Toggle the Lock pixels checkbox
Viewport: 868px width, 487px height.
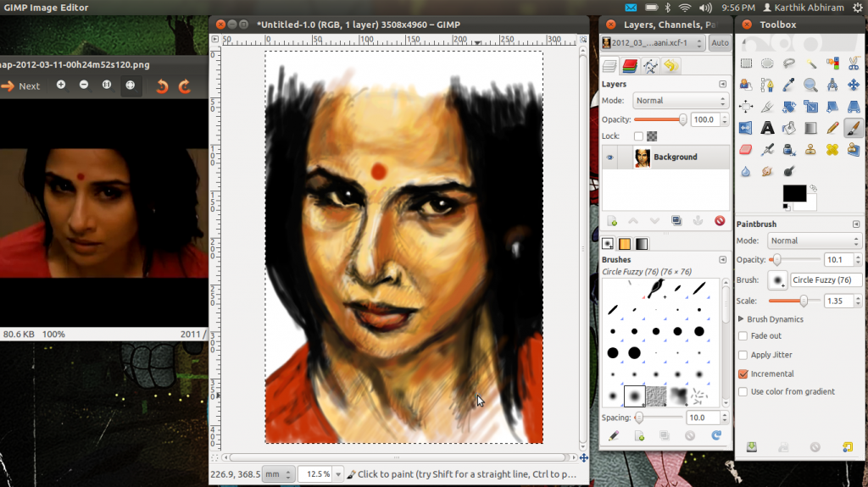click(x=638, y=136)
